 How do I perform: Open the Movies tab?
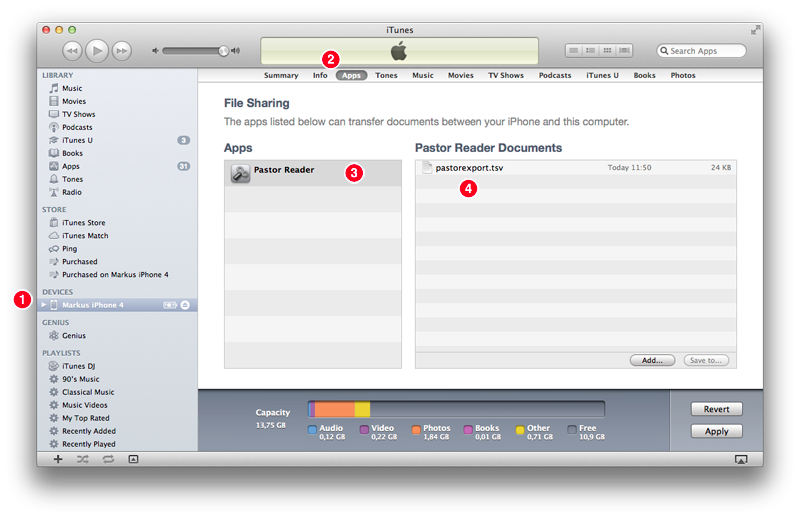click(x=461, y=76)
